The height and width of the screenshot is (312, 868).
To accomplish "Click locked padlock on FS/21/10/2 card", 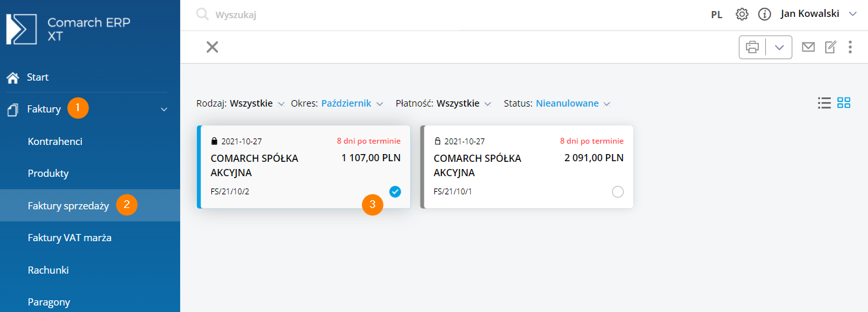I will coord(215,141).
